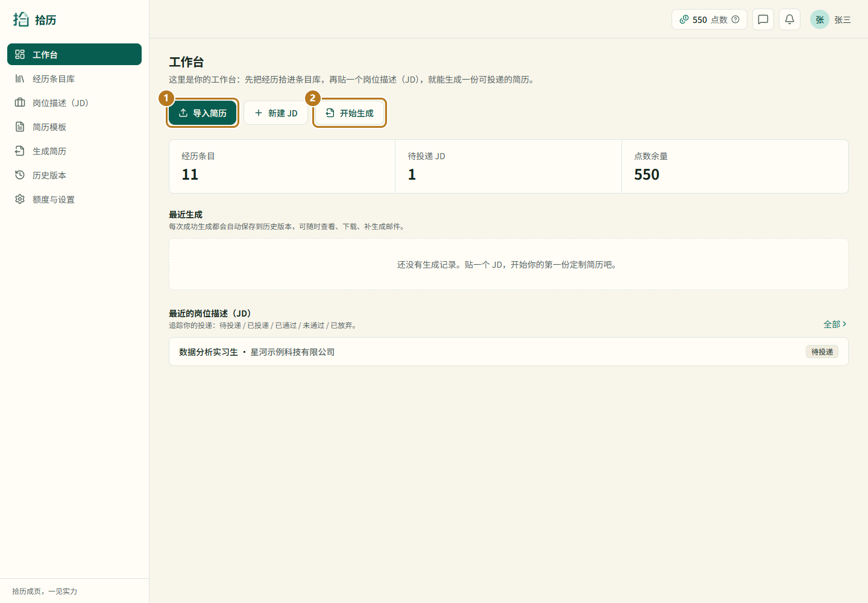Image resolution: width=868 pixels, height=603 pixels.
Task: Click the 待投递 JD stat card
Action: [x=508, y=166]
